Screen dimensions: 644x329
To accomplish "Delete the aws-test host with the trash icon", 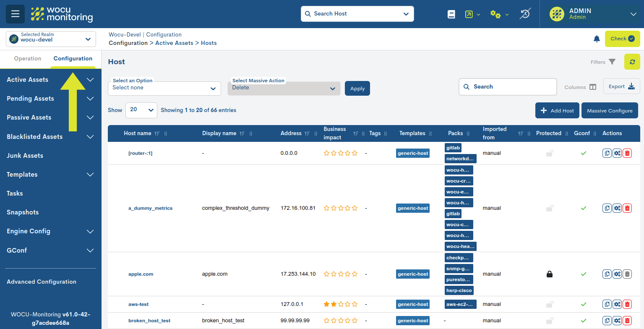I will 627,304.
